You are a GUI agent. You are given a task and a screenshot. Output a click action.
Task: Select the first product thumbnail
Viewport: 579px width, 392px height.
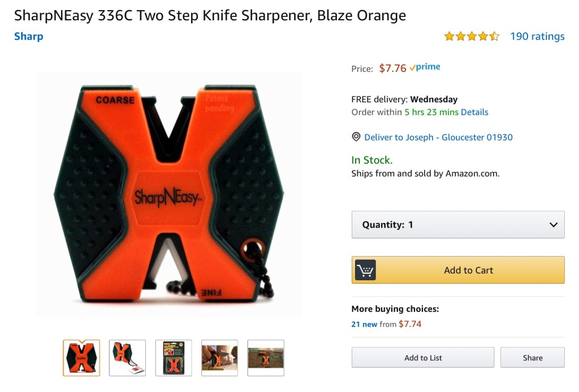tap(81, 358)
